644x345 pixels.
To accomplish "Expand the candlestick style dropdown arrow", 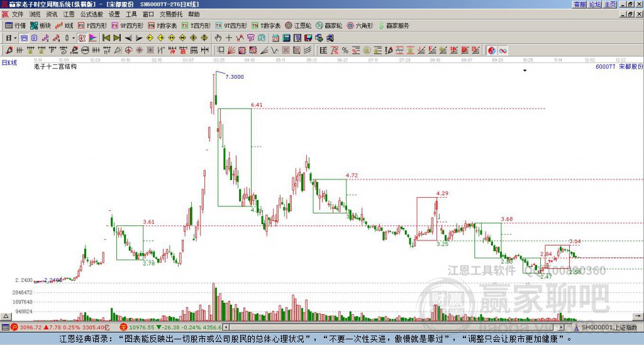I will (x=74, y=38).
